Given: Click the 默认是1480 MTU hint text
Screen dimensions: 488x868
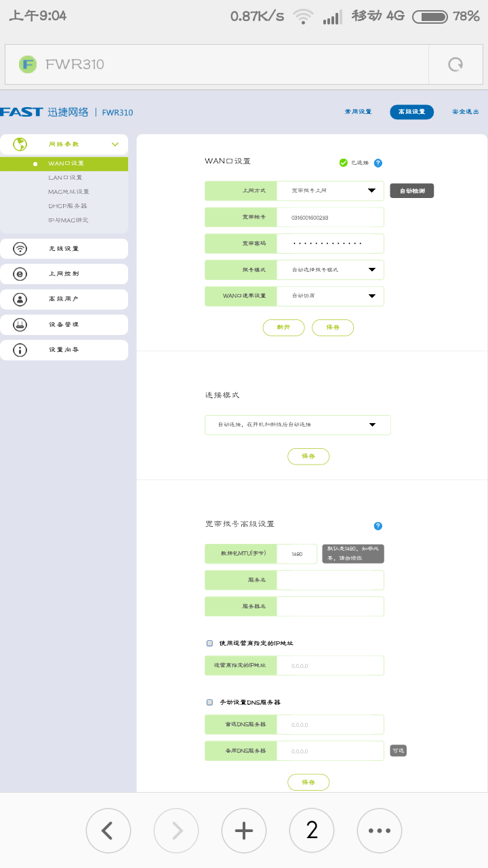Looking at the screenshot, I should point(353,553).
